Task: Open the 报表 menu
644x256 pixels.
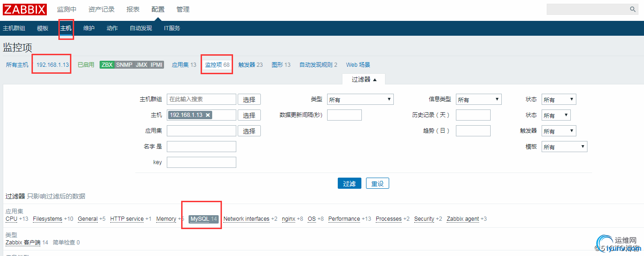Action: point(133,10)
